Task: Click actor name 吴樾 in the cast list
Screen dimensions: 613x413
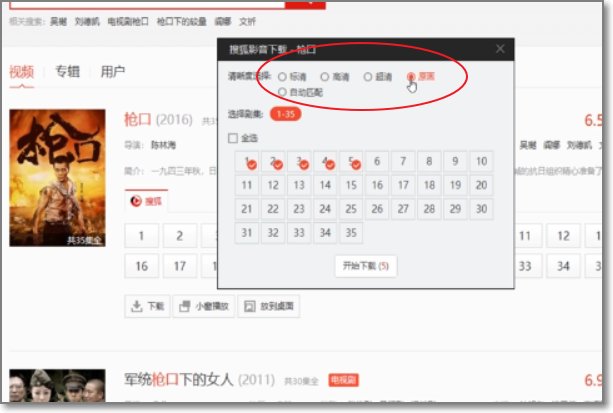Action: (x=528, y=145)
